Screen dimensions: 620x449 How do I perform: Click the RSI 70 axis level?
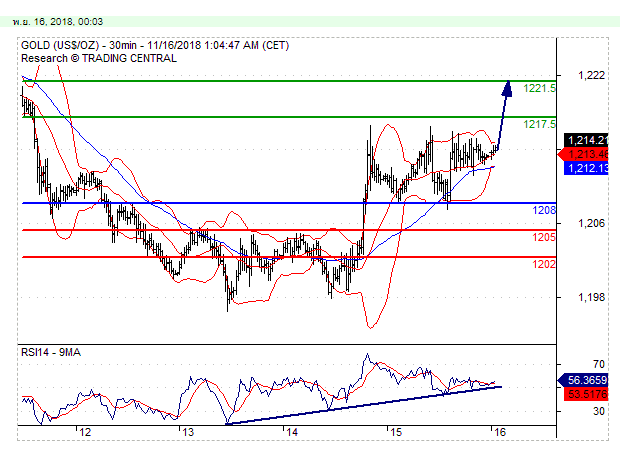[599, 364]
